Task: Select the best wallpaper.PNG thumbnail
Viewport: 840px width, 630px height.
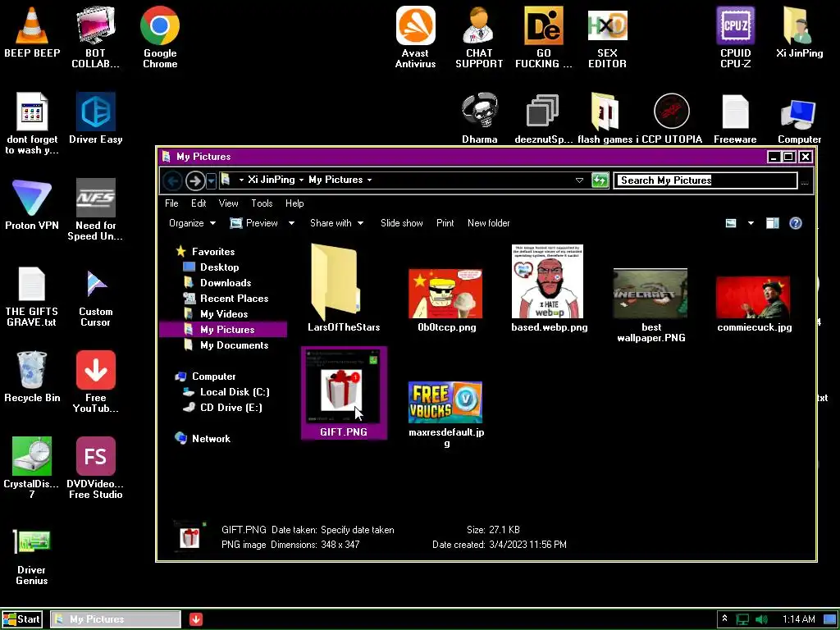Action: [651, 305]
